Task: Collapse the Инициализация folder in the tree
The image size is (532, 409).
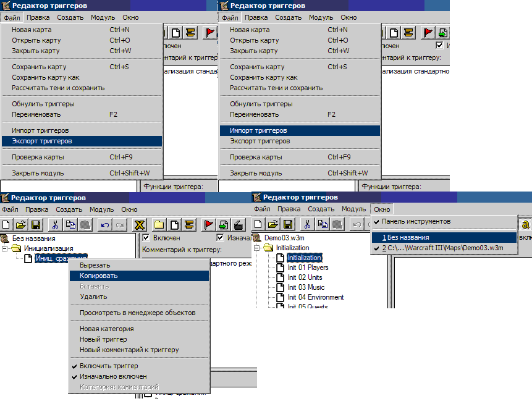Action: pyautogui.click(x=6, y=248)
